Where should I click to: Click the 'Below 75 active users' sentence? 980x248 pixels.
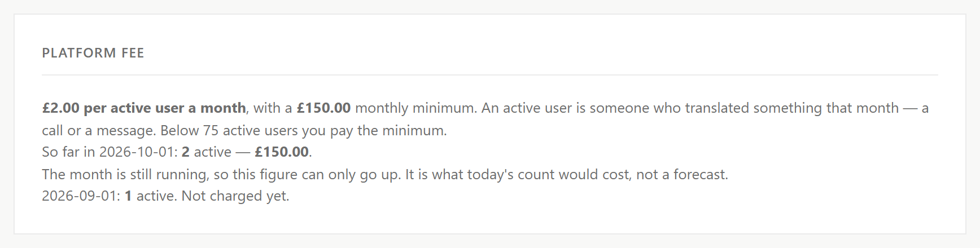304,130
